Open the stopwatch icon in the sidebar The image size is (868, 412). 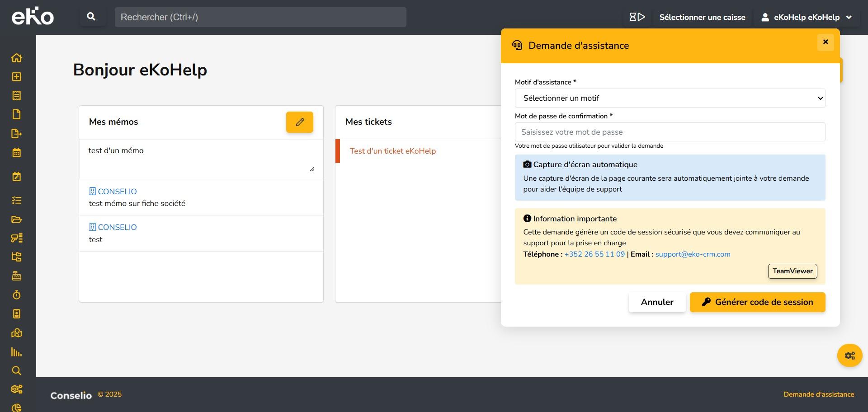point(17,295)
